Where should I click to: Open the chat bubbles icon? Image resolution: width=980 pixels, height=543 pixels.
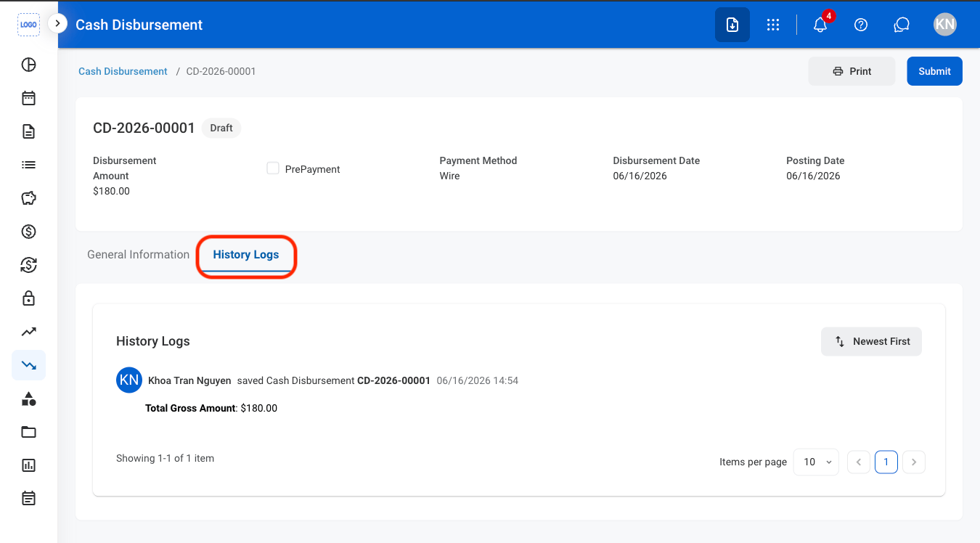(x=902, y=25)
